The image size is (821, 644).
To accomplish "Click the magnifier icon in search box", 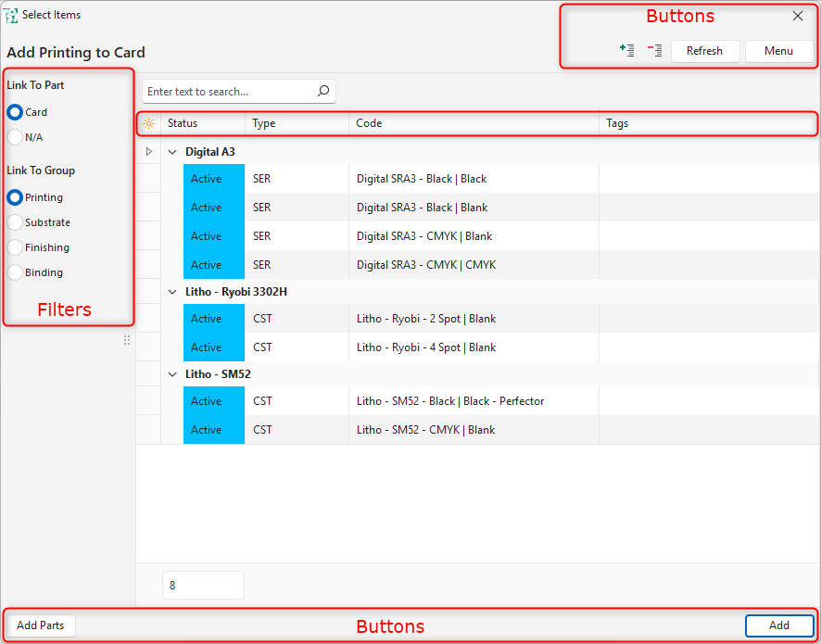I will coord(323,92).
